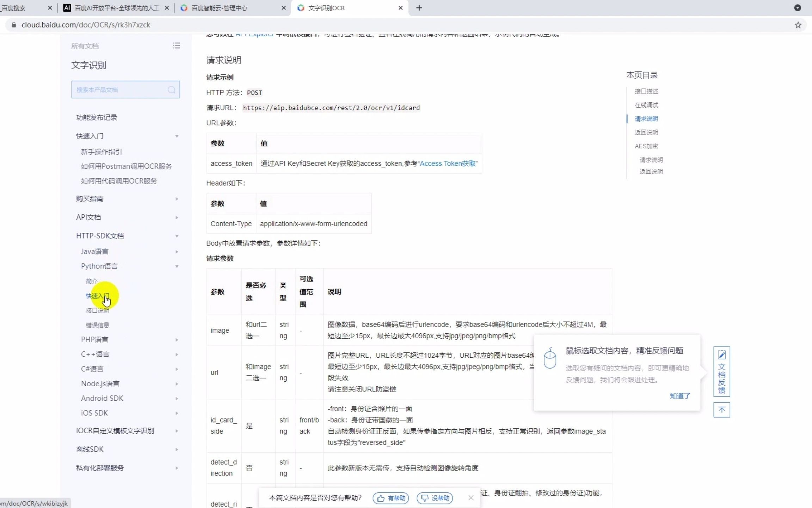The image size is (812, 508).
Task: Jump to 在线调试 in page contents
Action: coord(646,105)
